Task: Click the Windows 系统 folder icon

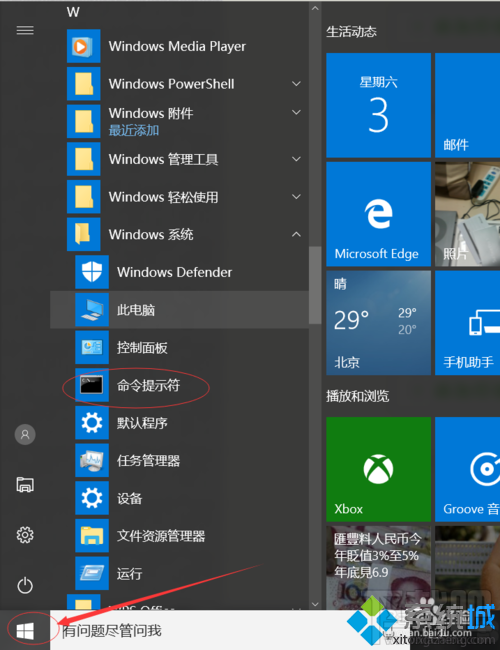Action: [x=83, y=234]
